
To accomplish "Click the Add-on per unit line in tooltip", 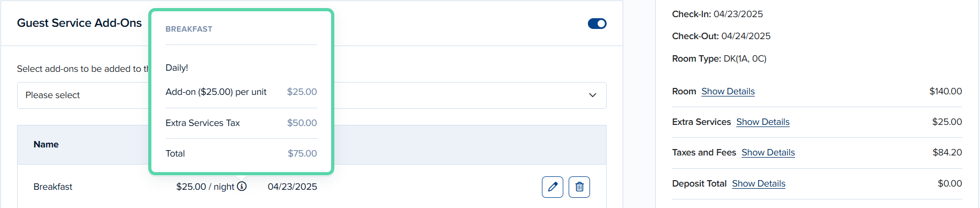I will [x=241, y=92].
